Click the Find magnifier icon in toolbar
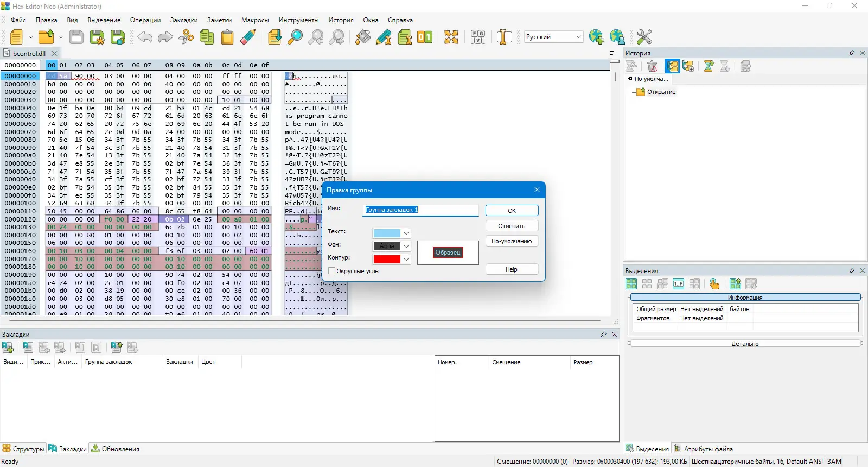 (x=295, y=37)
